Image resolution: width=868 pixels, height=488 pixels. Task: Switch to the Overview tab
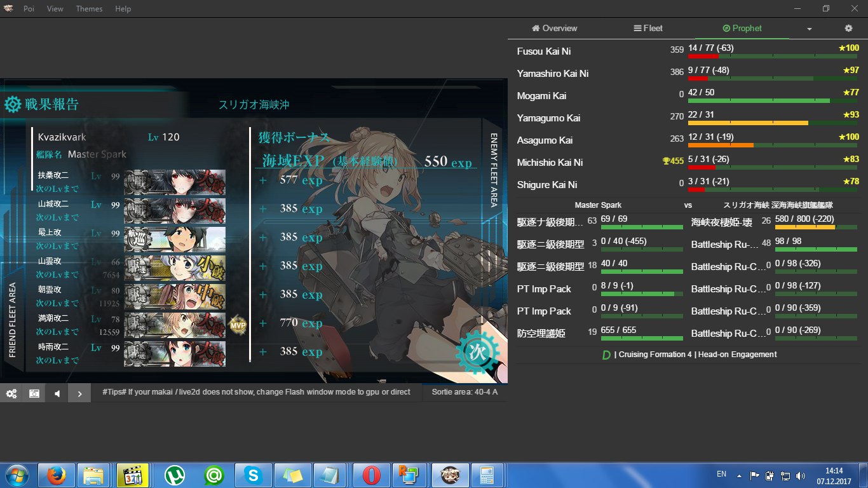click(554, 28)
